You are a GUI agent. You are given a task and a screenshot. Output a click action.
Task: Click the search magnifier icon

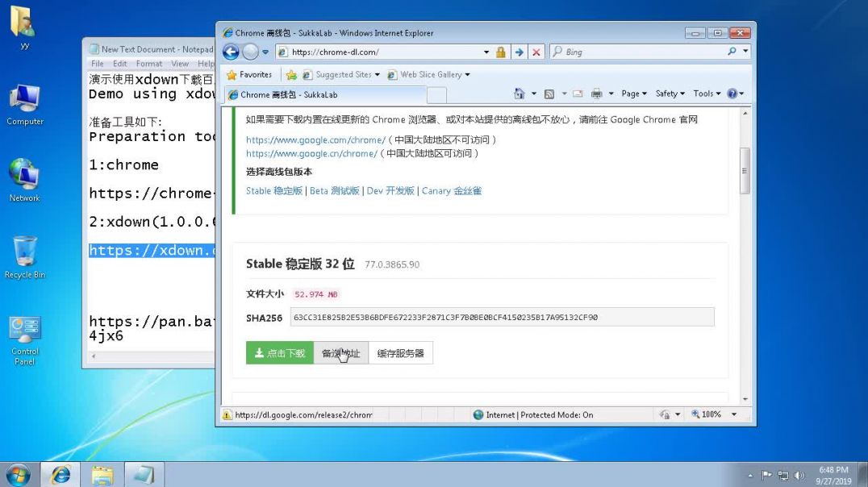(732, 52)
